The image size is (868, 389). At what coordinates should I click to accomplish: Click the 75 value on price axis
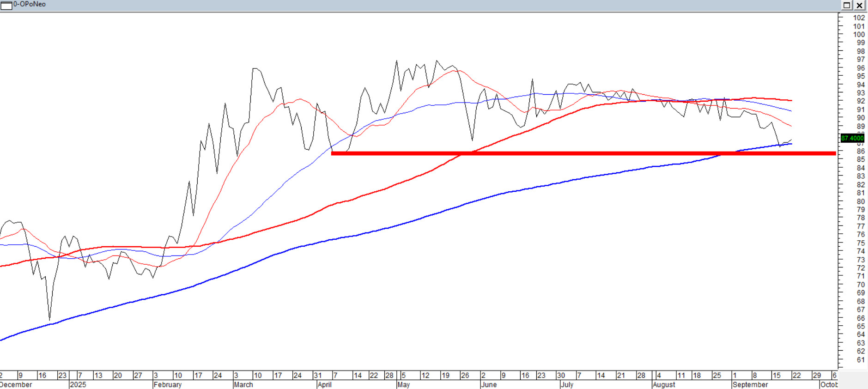click(861, 243)
